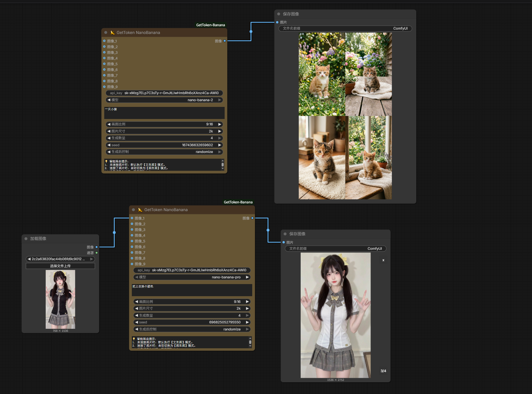Screen dimensions: 532x394
Task: Open 生成后控制 randomize dropdown on bottom node
Action: click(x=192, y=329)
